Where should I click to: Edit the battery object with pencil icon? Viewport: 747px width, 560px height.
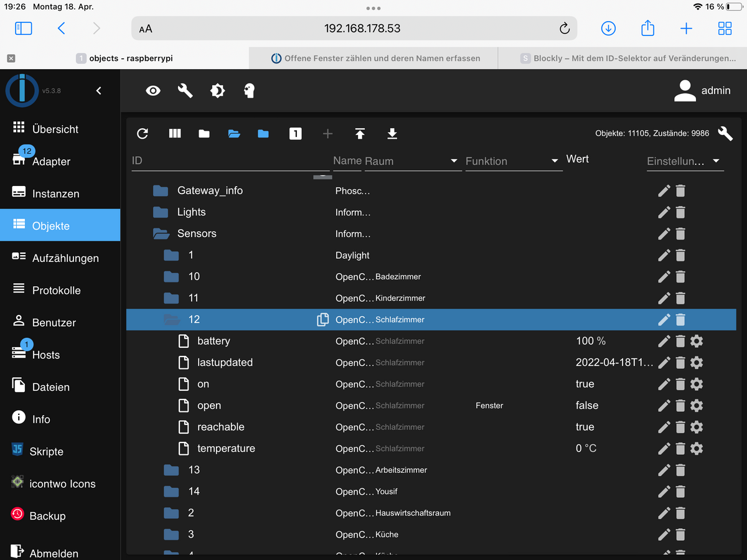coord(664,341)
